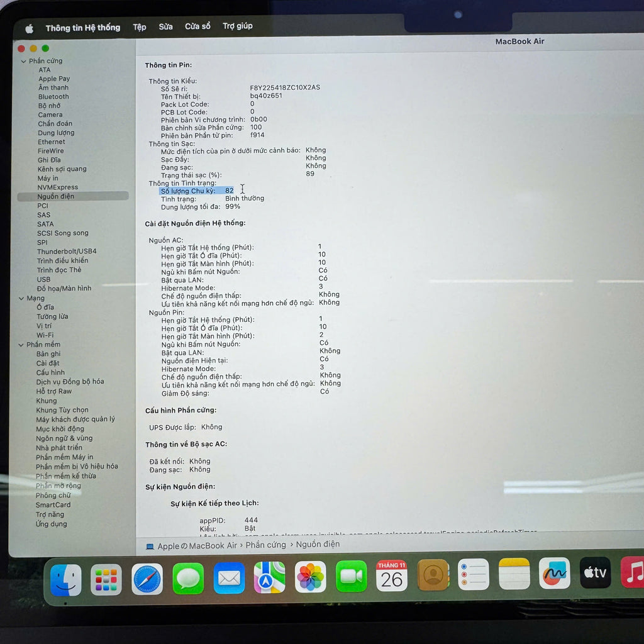
Task: Launch Safari from the dock
Action: [147, 579]
